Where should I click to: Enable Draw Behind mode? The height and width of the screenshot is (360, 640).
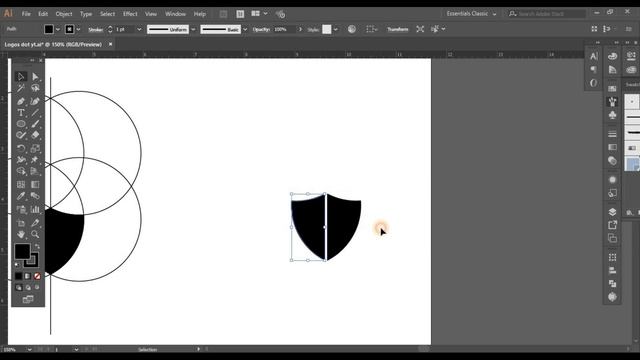[x=28, y=287]
